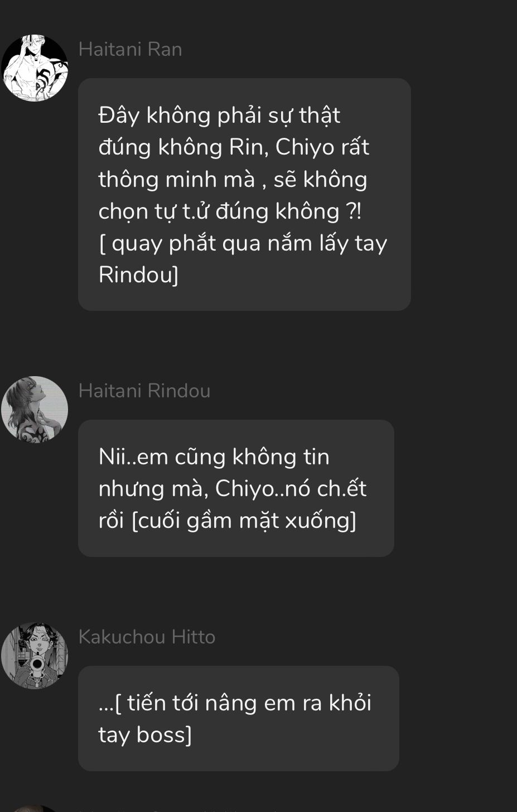The image size is (517, 812).
Task: Tap the action text '[cuối gầm mặt xuống]'
Action: click(244, 521)
